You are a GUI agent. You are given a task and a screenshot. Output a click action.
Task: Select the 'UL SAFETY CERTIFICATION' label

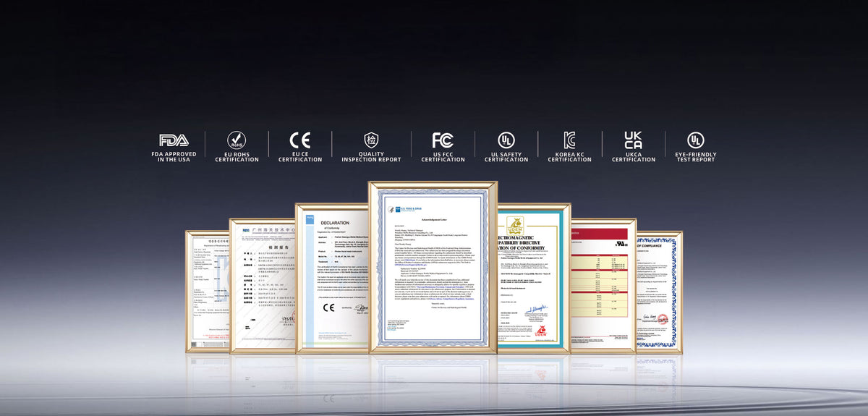506,157
